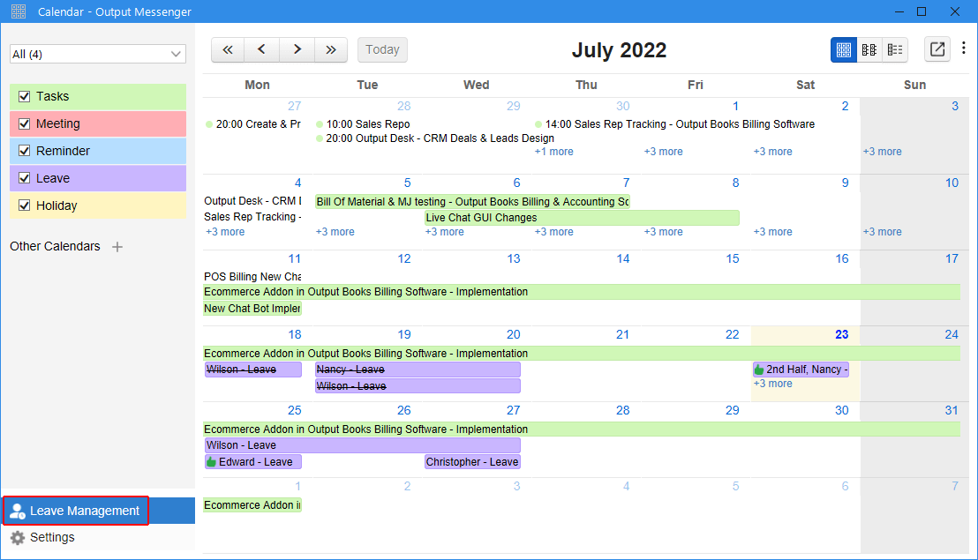This screenshot has width=978, height=560.
Task: Expand +3 more on July 1
Action: click(663, 152)
